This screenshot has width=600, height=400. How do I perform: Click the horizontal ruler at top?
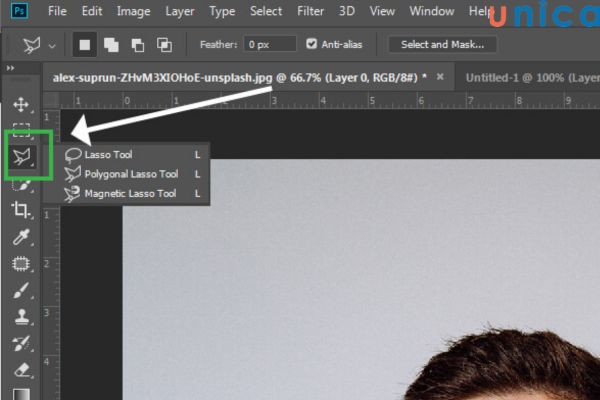(x=330, y=101)
